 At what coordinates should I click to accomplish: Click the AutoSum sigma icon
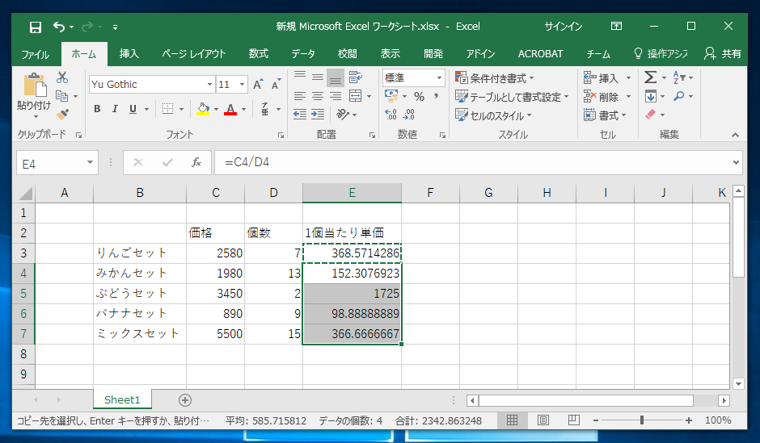(x=650, y=78)
